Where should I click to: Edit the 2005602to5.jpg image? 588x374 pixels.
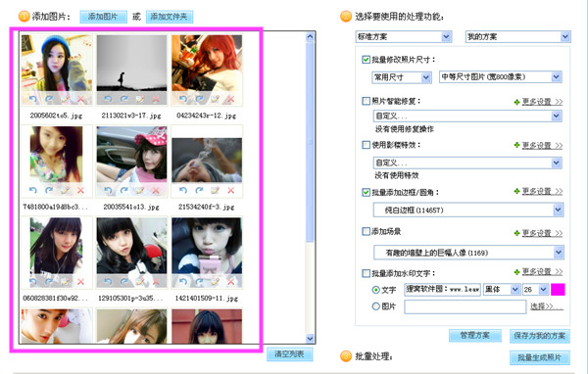(x=65, y=99)
